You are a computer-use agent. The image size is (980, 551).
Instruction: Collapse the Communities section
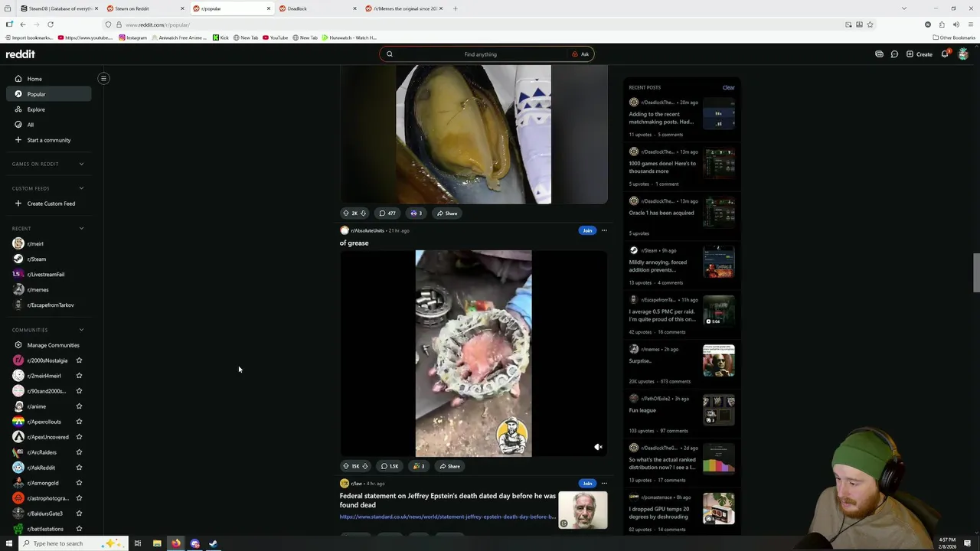pyautogui.click(x=81, y=330)
